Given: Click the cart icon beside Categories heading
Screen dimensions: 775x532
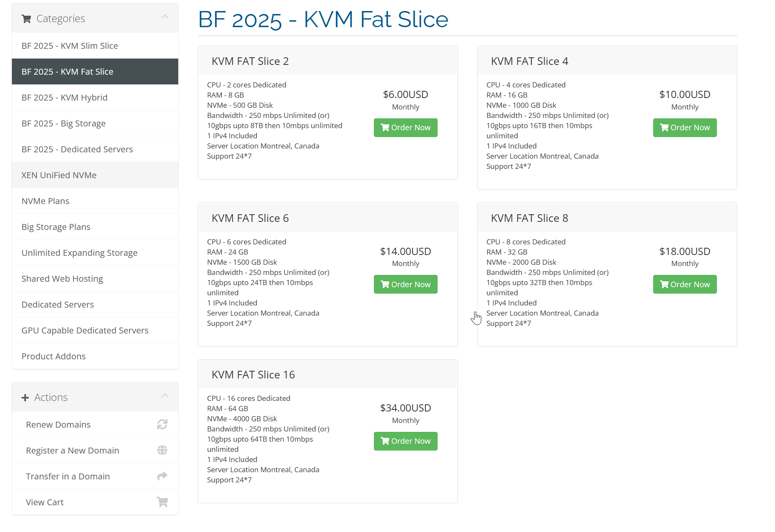Looking at the screenshot, I should click(26, 19).
